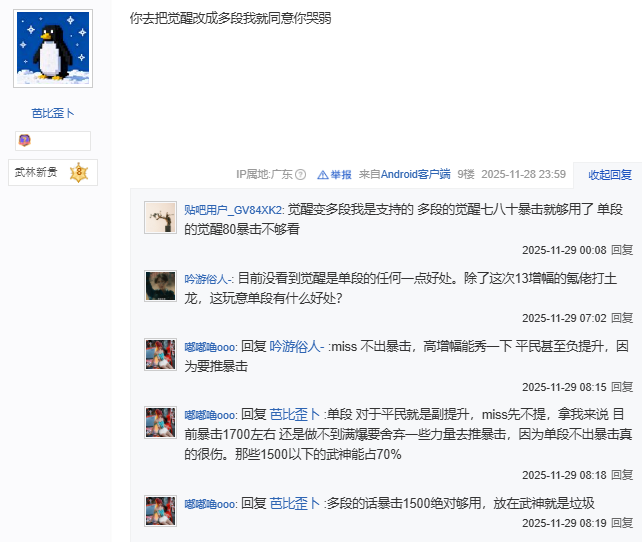Open the Android客户端 link

(415, 174)
